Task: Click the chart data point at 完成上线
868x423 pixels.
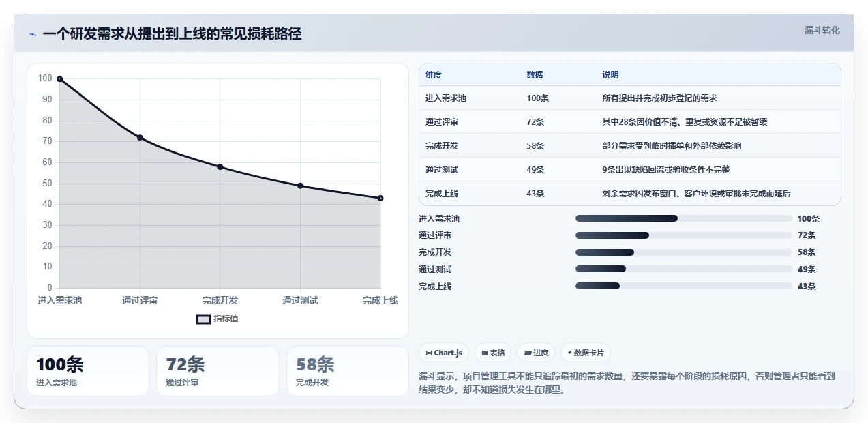Action: click(380, 199)
